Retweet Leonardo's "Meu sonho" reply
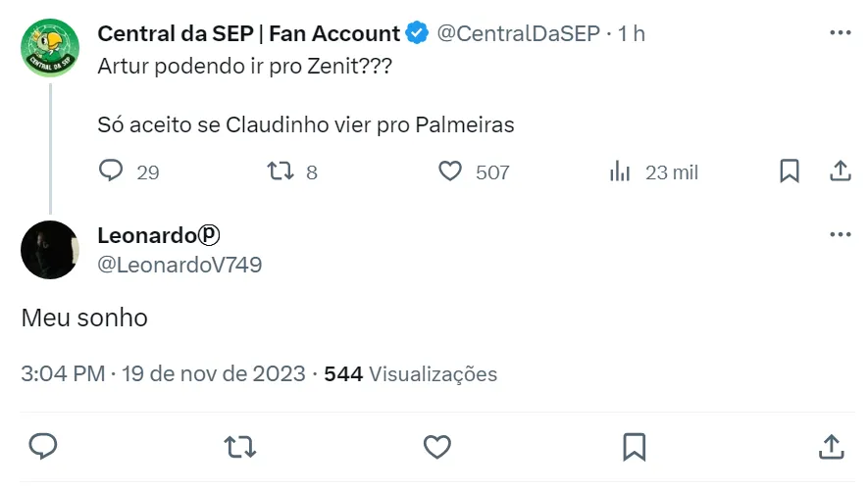The height and width of the screenshot is (490, 868). [x=239, y=447]
